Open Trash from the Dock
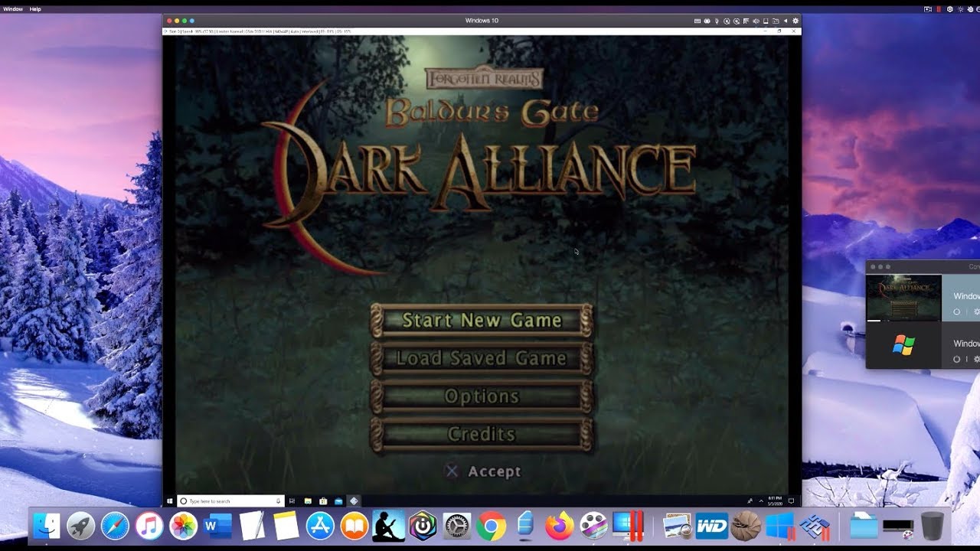The width and height of the screenshot is (980, 551). [932, 526]
